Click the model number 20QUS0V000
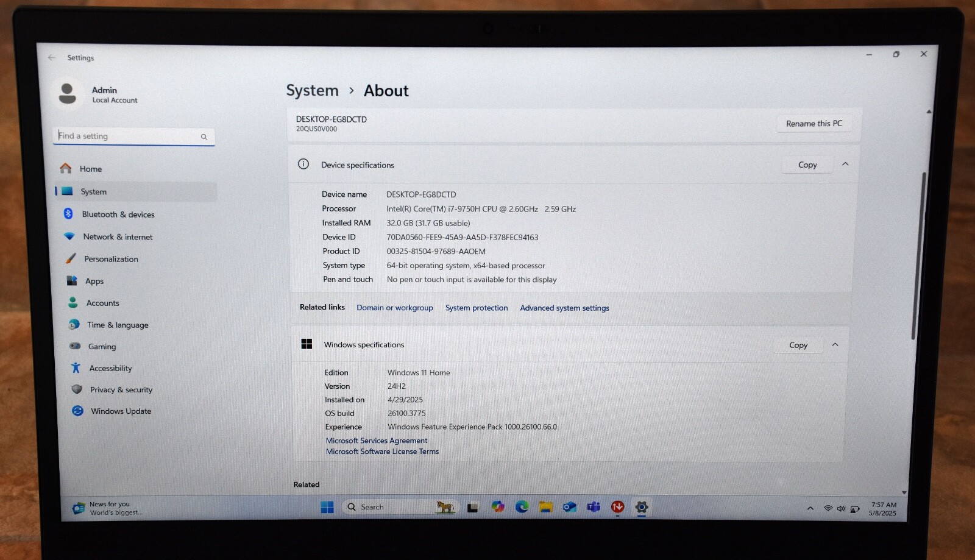 (316, 129)
